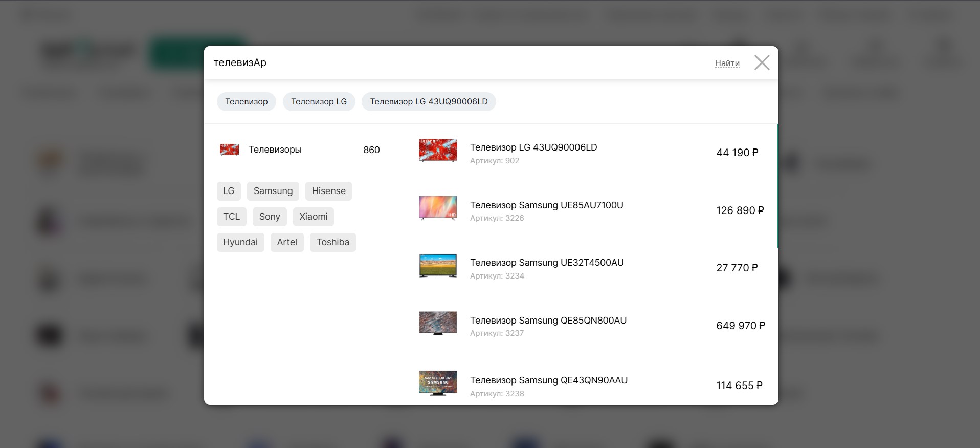This screenshot has width=980, height=448.
Task: Filter by Hyundai brand tag
Action: click(240, 242)
